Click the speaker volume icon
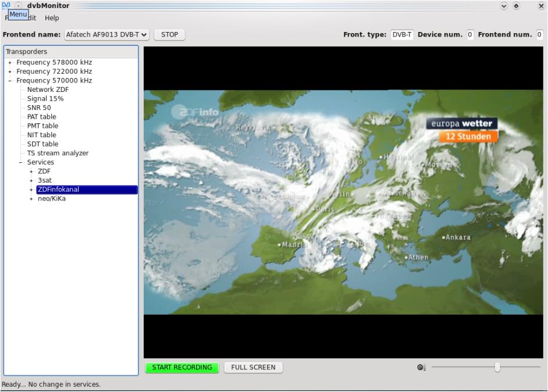The width and height of the screenshot is (548, 392). 421,368
